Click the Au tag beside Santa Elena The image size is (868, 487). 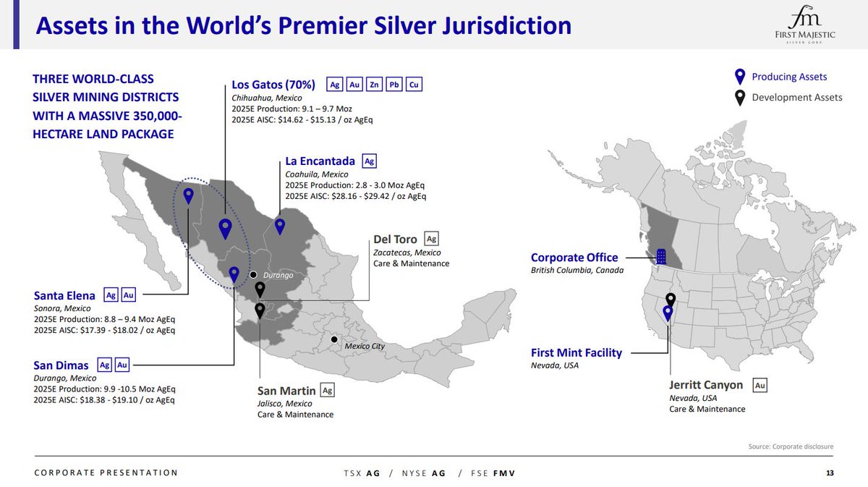(128, 295)
